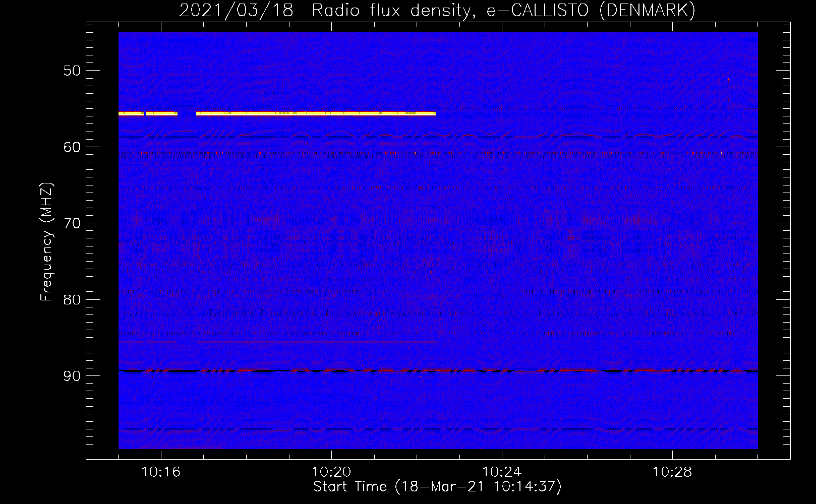Click the 90 frequency tick label
Screen dimensions: 816x504
tap(72, 376)
